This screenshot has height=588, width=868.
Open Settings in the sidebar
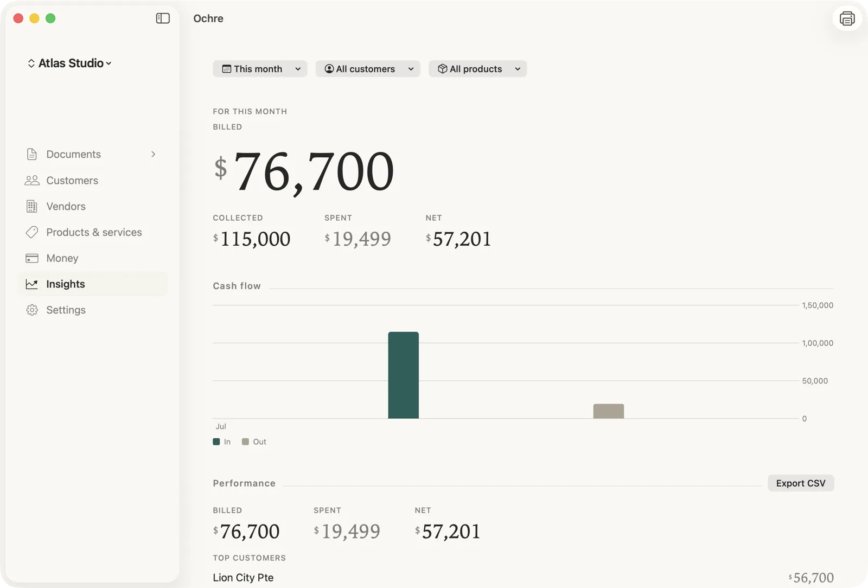point(92,310)
